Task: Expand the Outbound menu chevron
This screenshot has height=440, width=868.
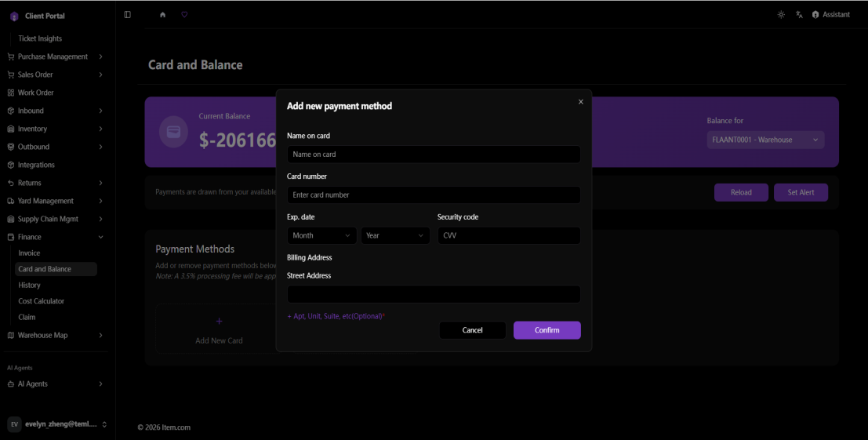Action: (x=100, y=147)
